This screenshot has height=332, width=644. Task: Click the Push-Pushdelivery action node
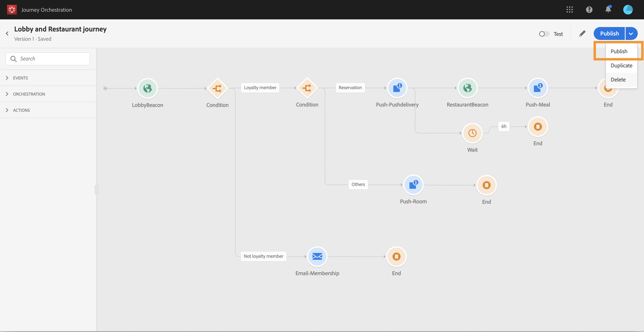397,88
